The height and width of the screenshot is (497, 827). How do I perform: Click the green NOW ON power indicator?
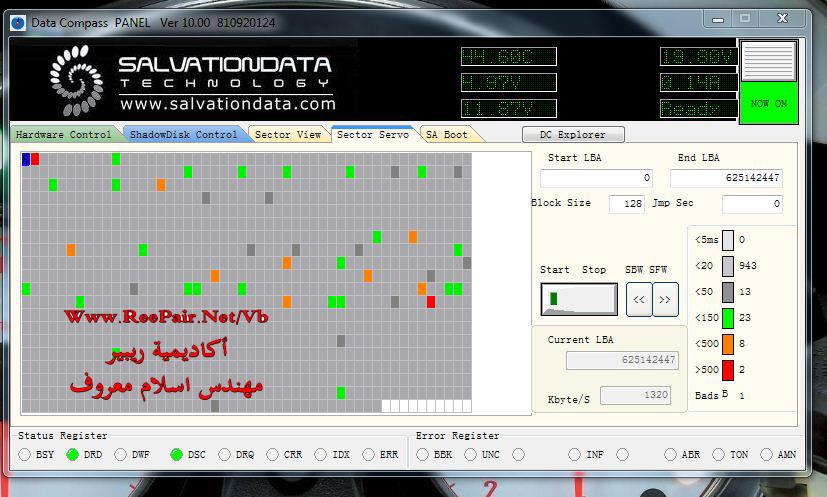pyautogui.click(x=768, y=103)
